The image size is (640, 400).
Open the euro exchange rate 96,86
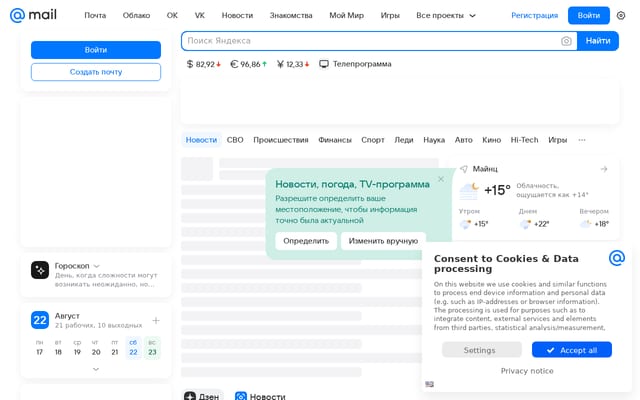point(248,64)
